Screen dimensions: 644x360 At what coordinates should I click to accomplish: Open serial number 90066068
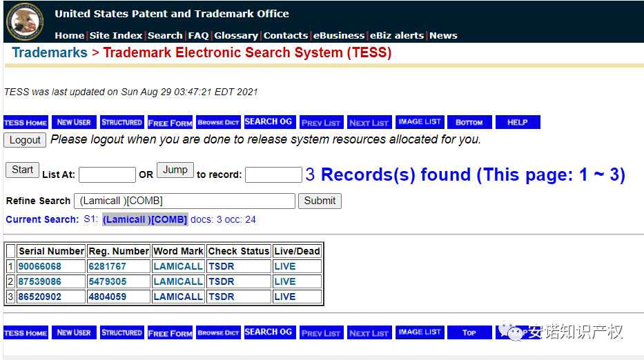pyautogui.click(x=39, y=266)
